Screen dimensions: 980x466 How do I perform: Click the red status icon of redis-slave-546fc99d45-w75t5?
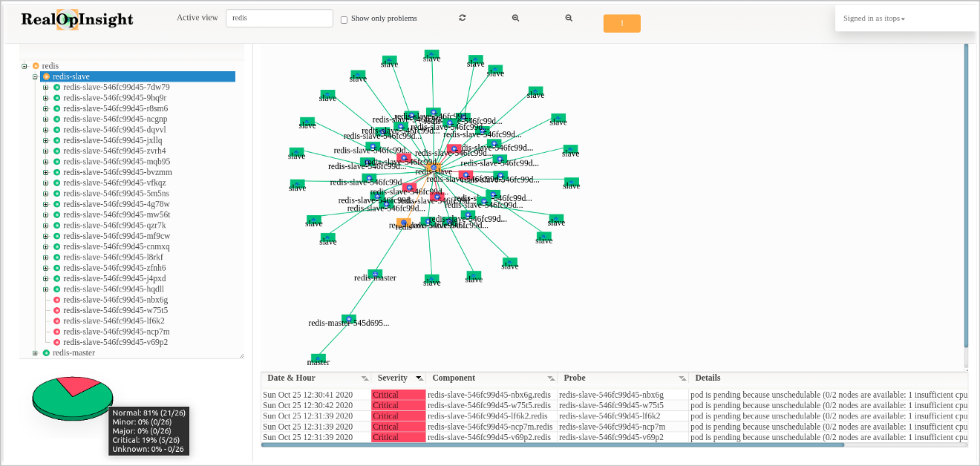tap(56, 310)
